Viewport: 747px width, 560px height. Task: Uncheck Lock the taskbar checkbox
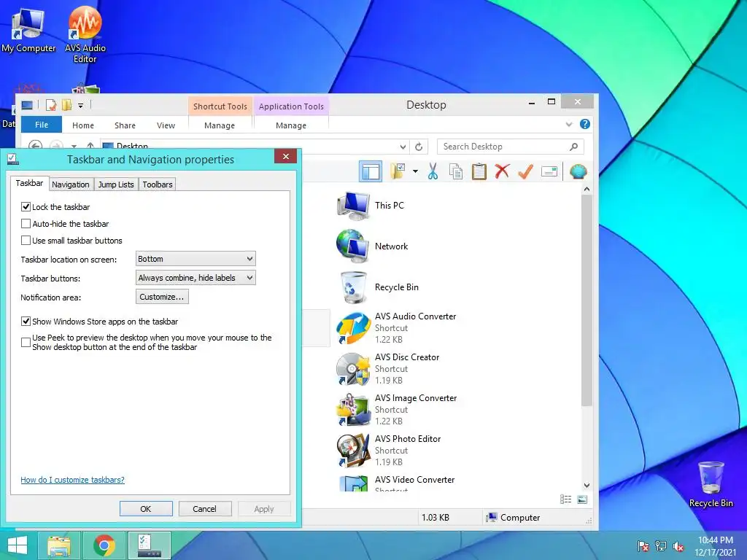pos(26,206)
